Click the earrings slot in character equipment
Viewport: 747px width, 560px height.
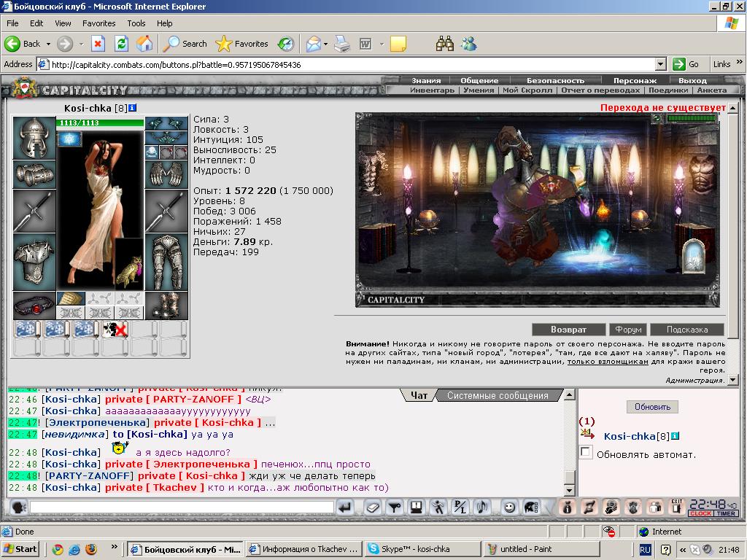tap(166, 123)
